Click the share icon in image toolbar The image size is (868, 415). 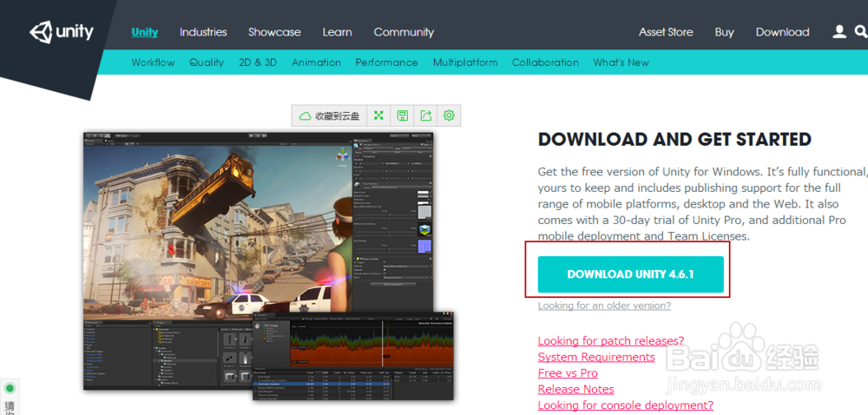point(425,115)
